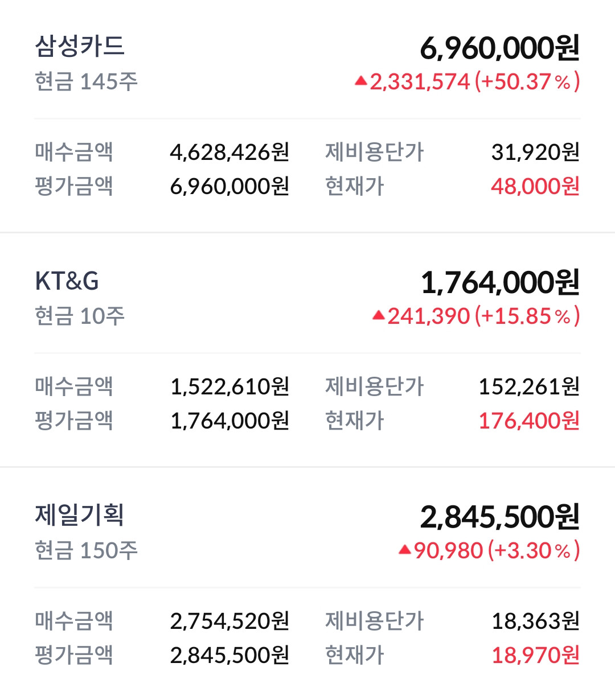Open the KT&G stock name

pyautogui.click(x=67, y=281)
